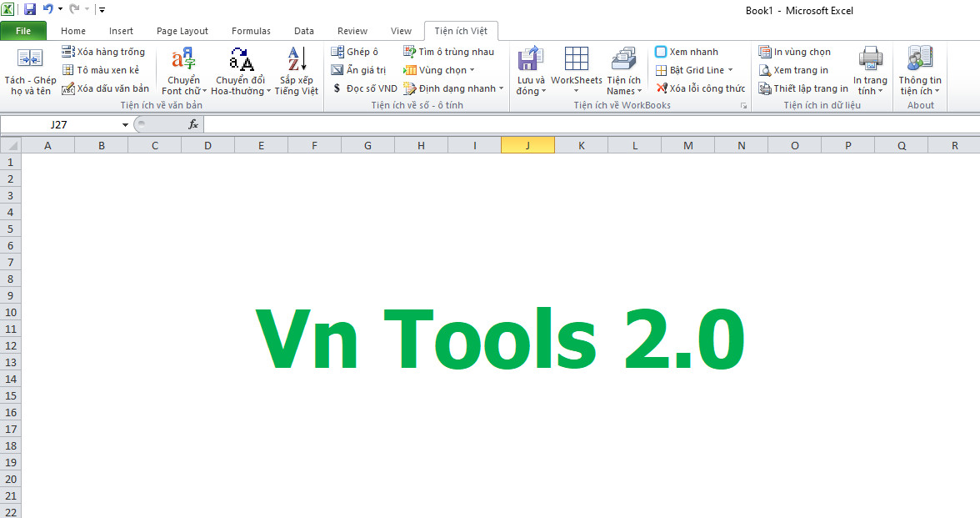Click Ghép ô merge cells icon

coord(337,52)
